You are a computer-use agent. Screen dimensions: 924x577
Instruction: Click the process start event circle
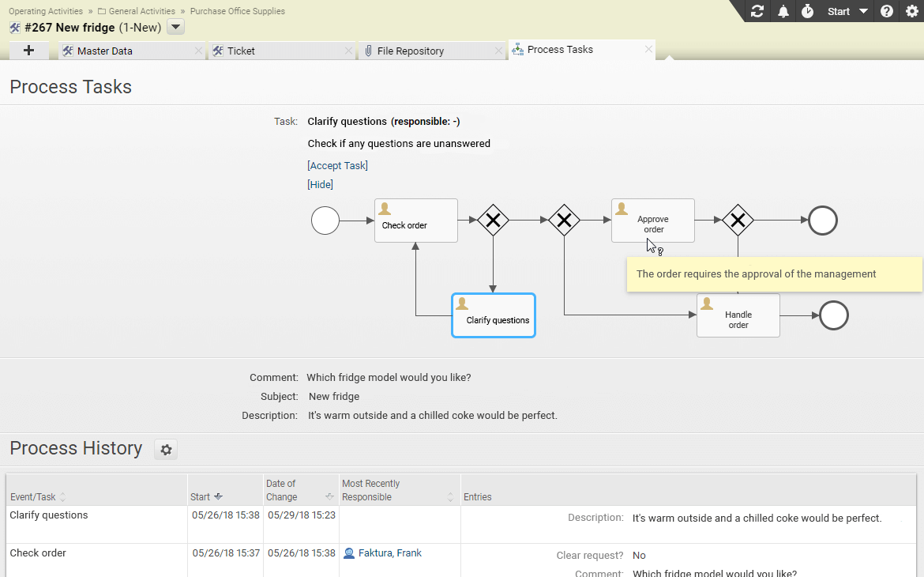[x=325, y=221]
